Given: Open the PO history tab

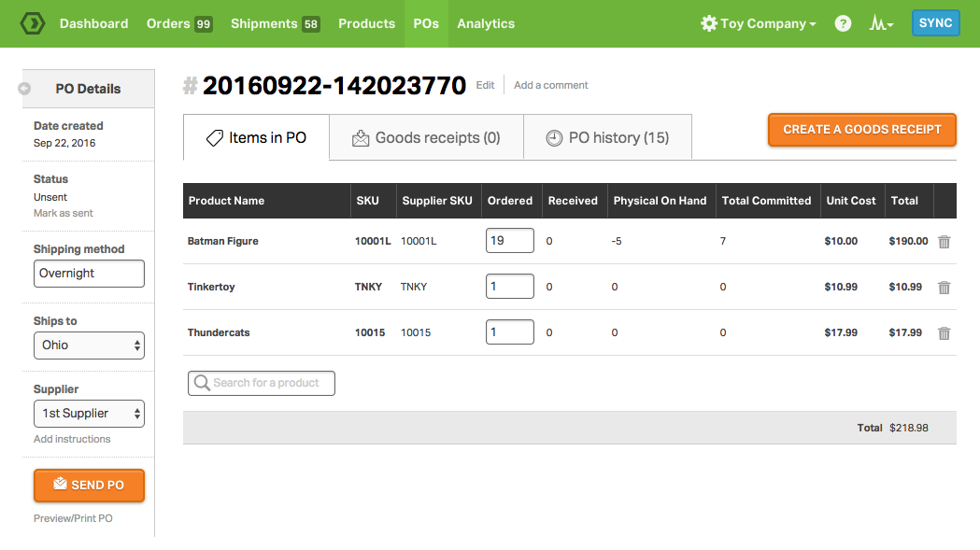Looking at the screenshot, I should point(607,138).
